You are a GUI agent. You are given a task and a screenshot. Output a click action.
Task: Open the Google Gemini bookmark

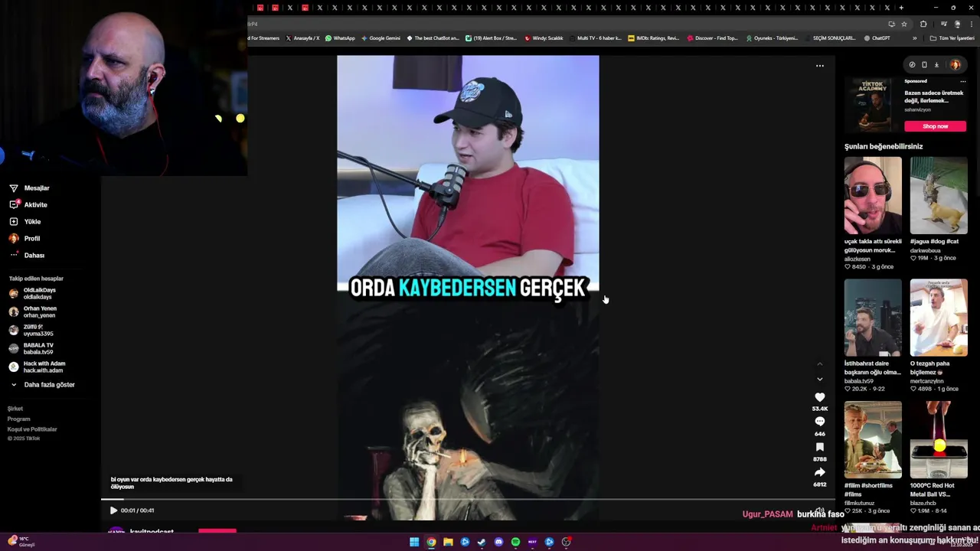[x=381, y=38]
